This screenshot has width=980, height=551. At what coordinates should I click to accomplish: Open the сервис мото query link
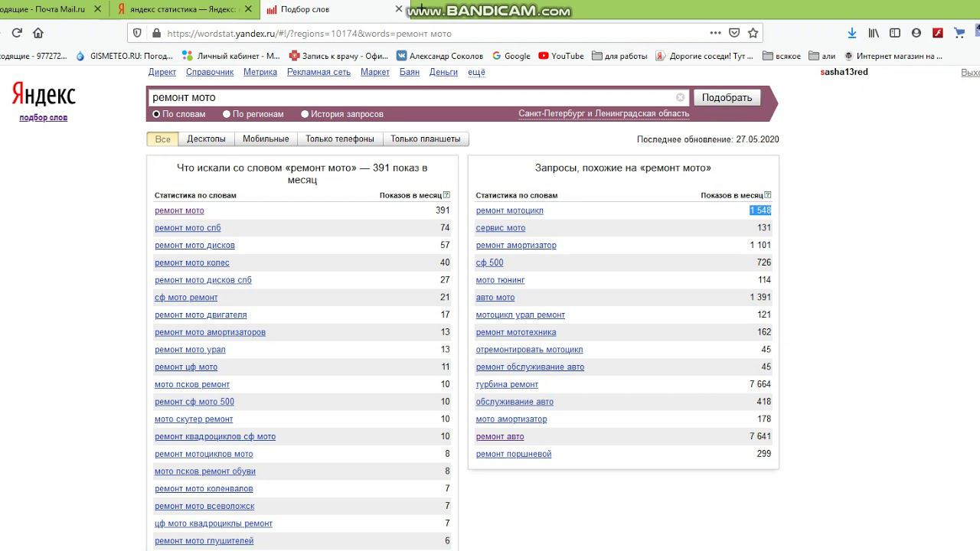coord(501,228)
